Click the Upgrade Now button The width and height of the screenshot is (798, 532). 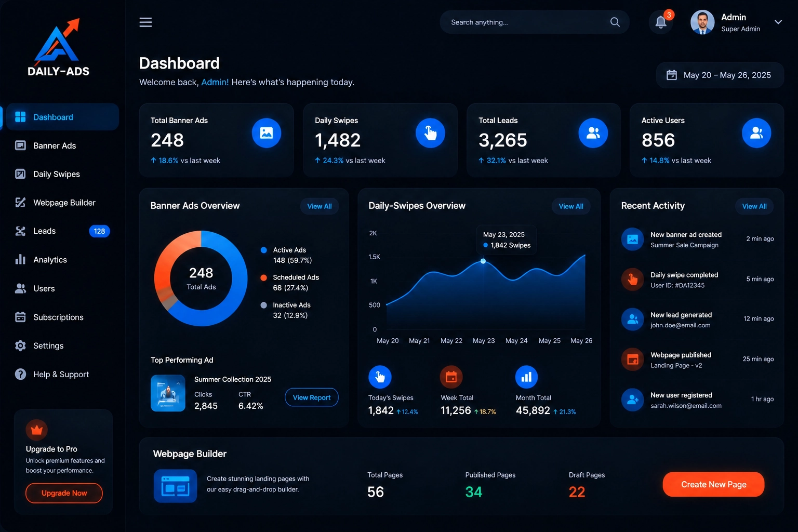click(64, 493)
